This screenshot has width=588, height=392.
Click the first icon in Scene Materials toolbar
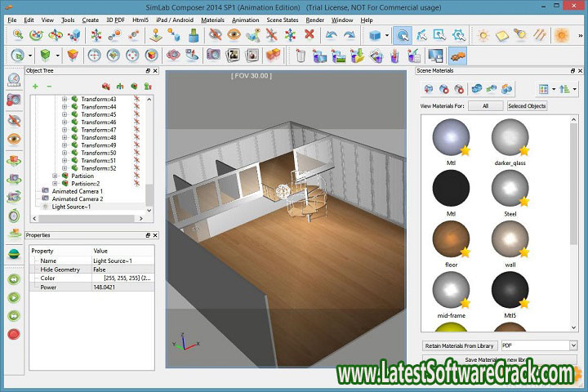[429, 89]
